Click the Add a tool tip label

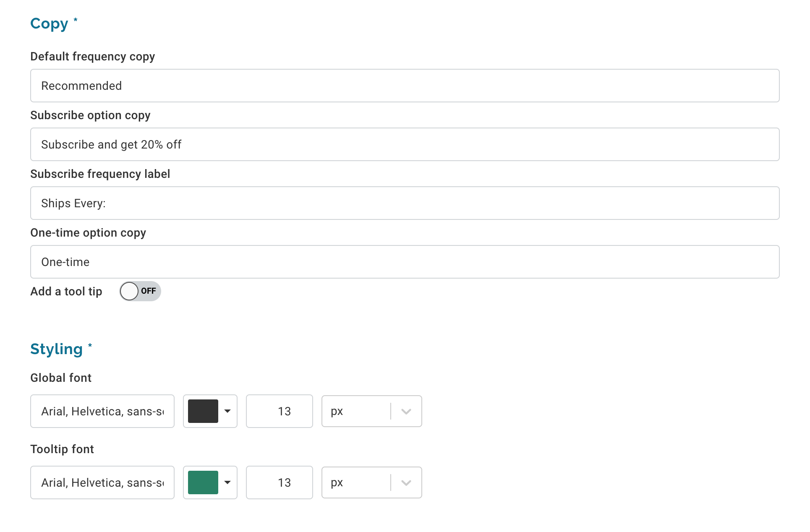[x=66, y=291]
